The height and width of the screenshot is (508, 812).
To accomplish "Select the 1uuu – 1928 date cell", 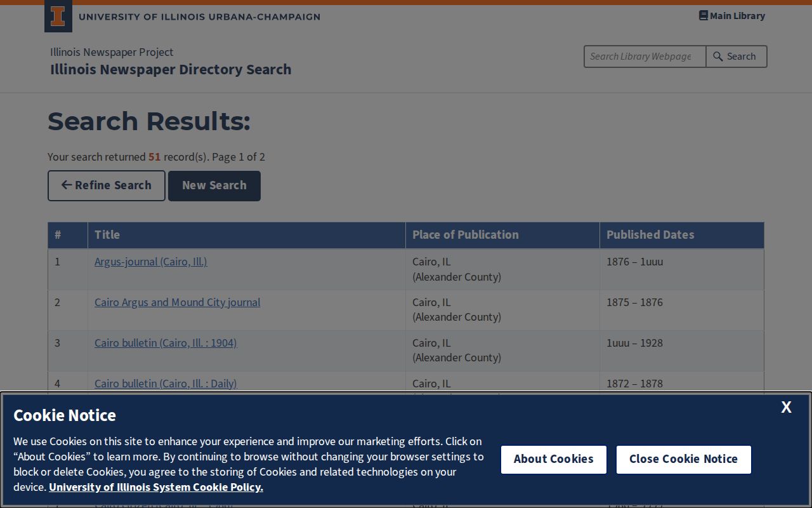I will 682,351.
